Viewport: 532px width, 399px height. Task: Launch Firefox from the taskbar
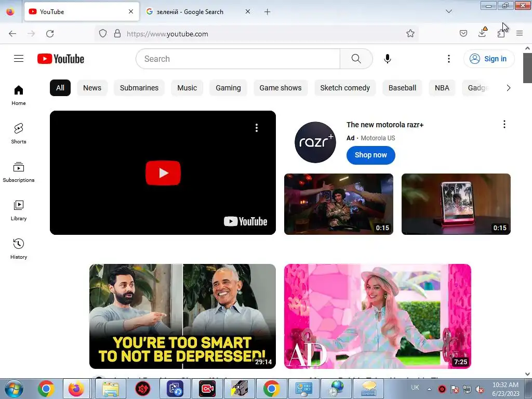point(76,389)
